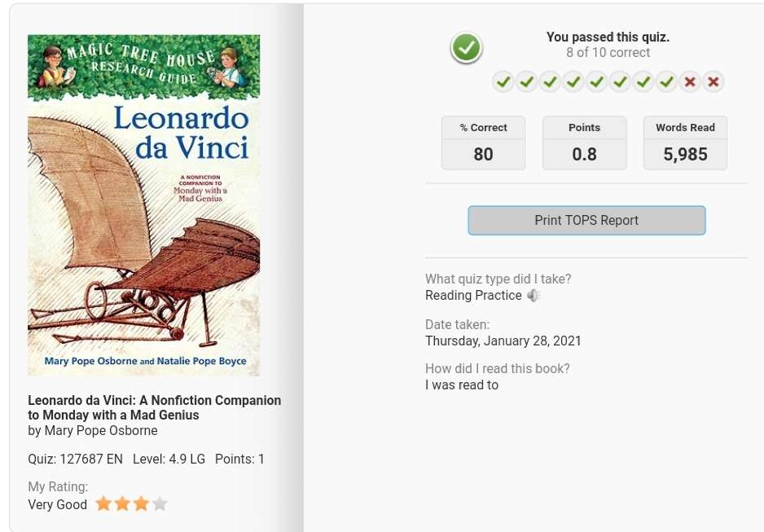764x532 pixels.
Task: Click the Words Read 5,985 box
Action: coord(685,143)
